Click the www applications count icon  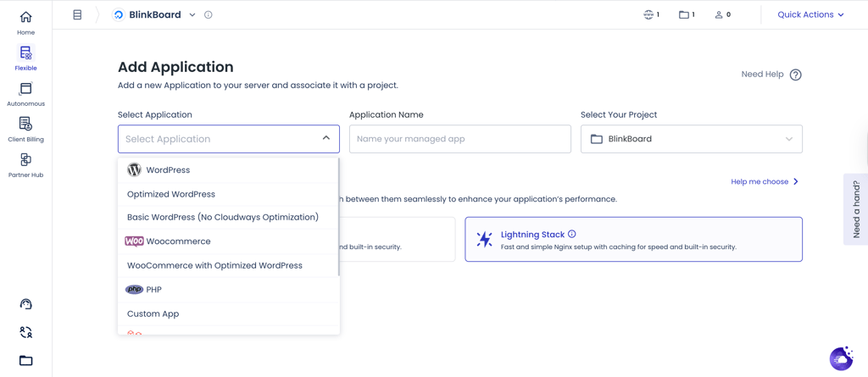pos(648,15)
